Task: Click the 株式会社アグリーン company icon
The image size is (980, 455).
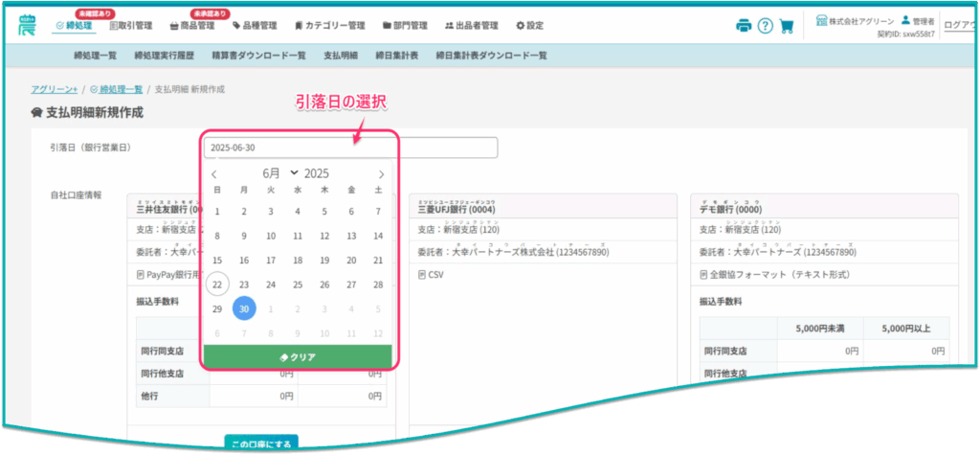Action: click(822, 20)
